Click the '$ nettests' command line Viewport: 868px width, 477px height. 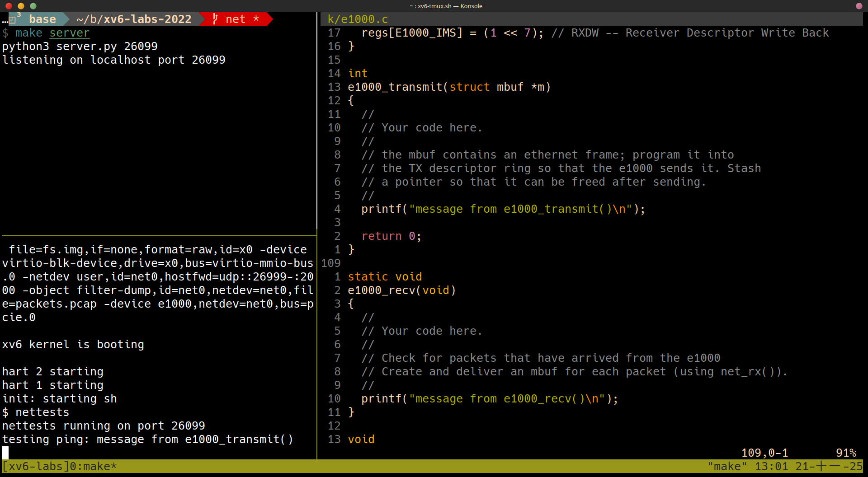pyautogui.click(x=36, y=412)
